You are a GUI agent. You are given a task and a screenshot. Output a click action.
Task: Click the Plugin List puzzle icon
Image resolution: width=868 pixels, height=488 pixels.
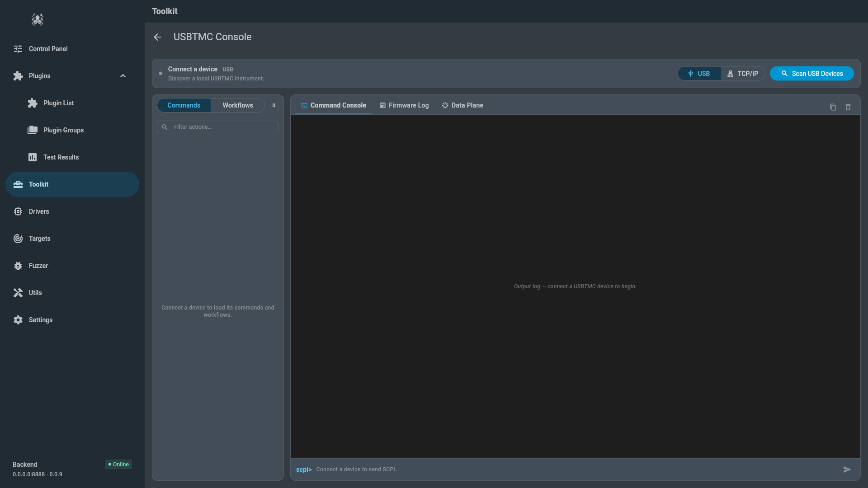33,103
